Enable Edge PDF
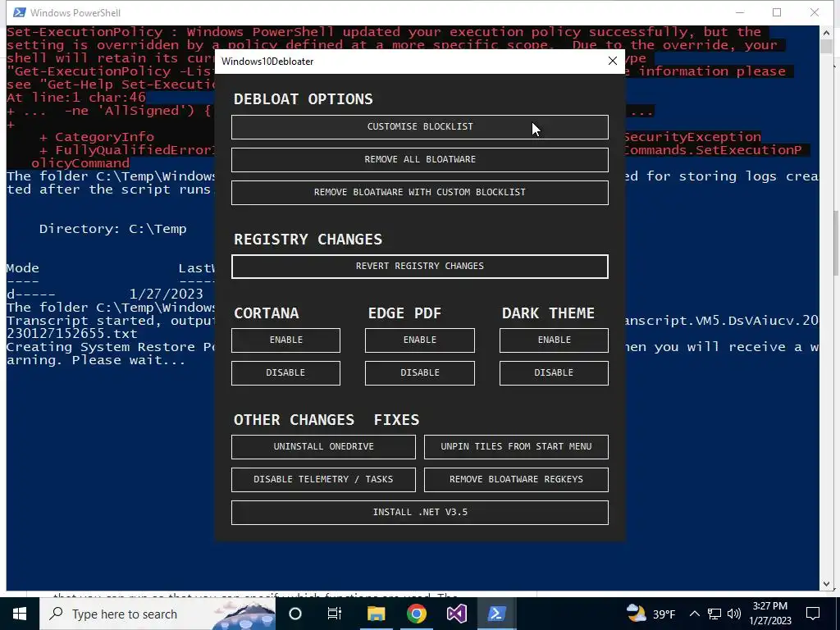 tap(419, 340)
